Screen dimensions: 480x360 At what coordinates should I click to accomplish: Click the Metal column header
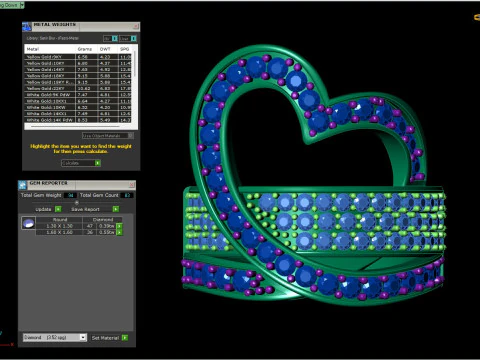tap(50, 49)
